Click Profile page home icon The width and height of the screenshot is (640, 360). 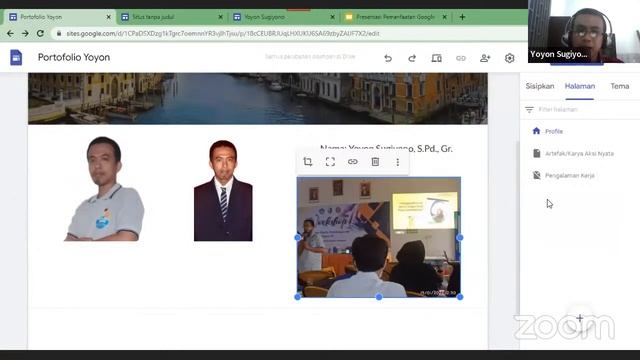[x=536, y=131]
